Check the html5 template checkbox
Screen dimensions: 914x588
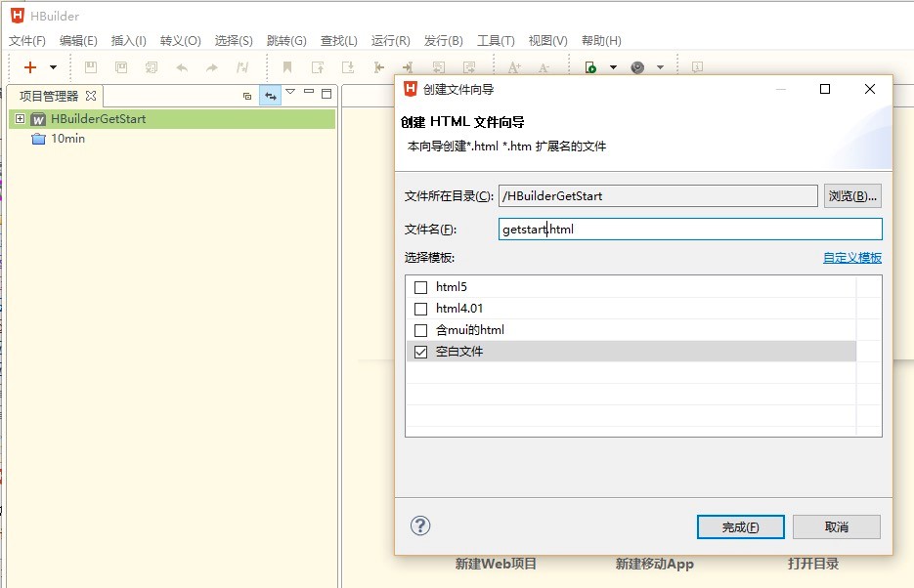click(421, 286)
